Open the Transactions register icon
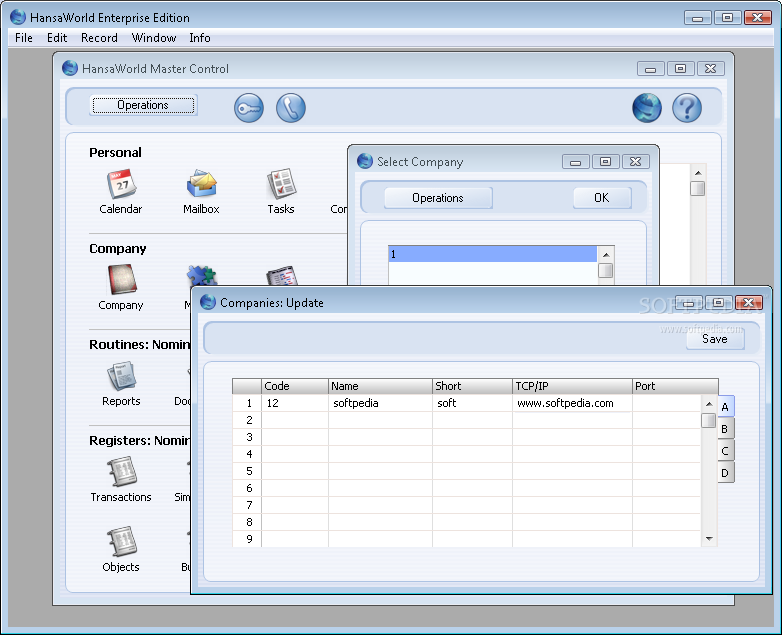This screenshot has height=635, width=782. pos(121,472)
